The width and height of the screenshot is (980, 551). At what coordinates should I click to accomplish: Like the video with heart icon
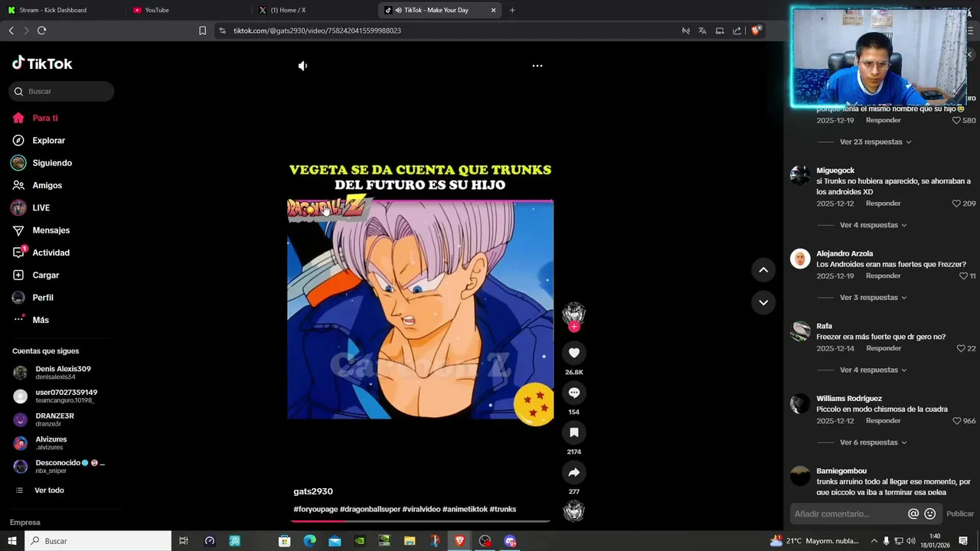[574, 353]
